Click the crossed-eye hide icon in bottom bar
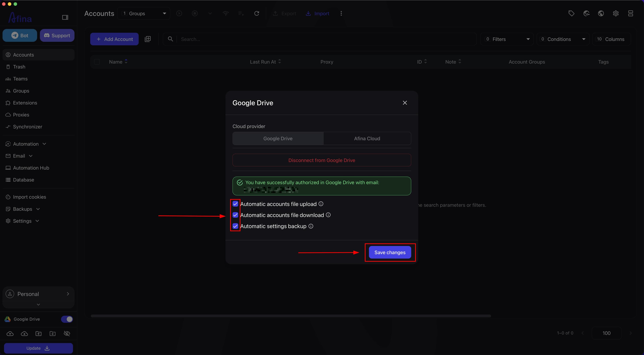The width and height of the screenshot is (644, 355). [67, 334]
